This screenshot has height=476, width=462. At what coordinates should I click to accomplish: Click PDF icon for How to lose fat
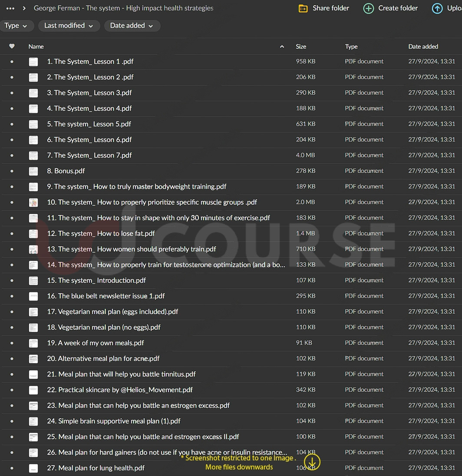tap(33, 234)
